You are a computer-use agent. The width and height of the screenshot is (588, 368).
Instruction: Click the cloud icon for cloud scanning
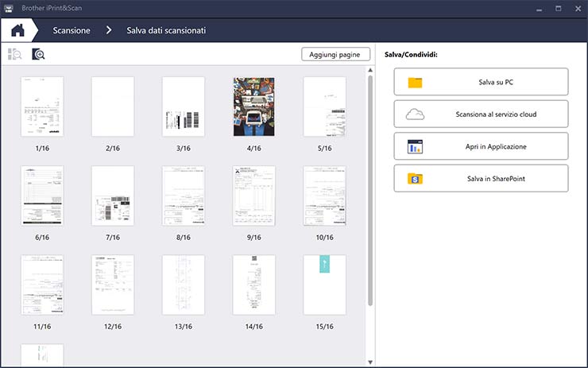(415, 114)
